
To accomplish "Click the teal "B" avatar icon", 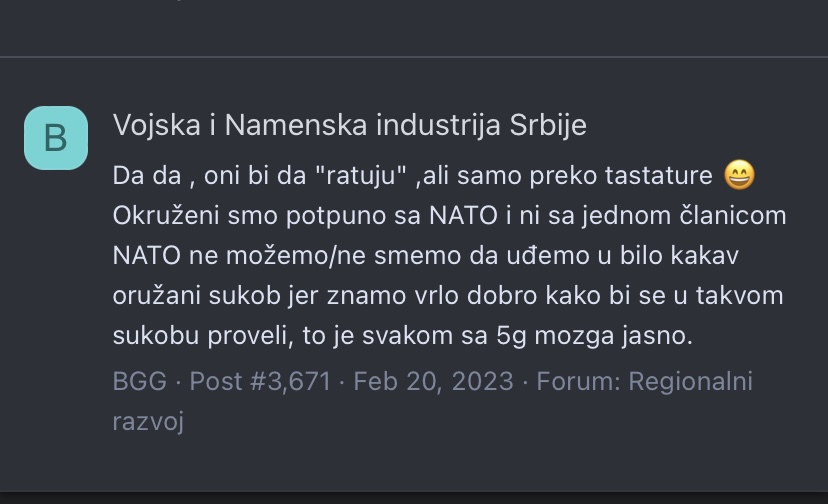I will 56,137.
